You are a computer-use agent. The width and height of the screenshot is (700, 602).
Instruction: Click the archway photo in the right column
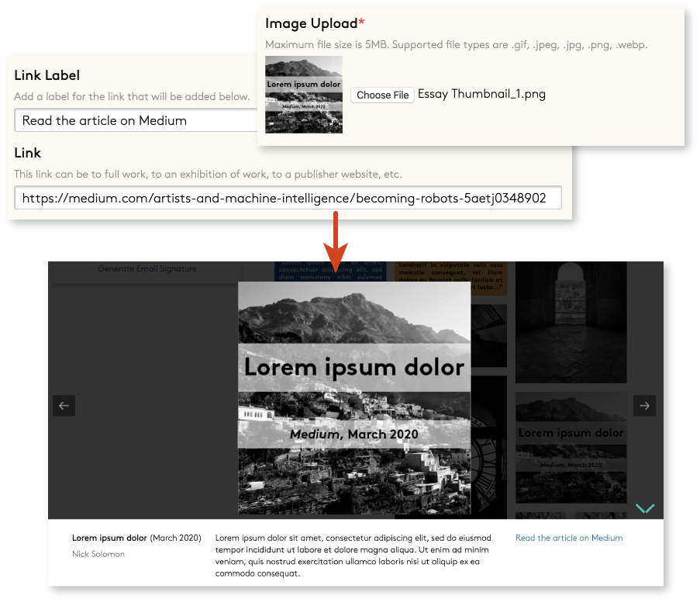click(x=571, y=322)
